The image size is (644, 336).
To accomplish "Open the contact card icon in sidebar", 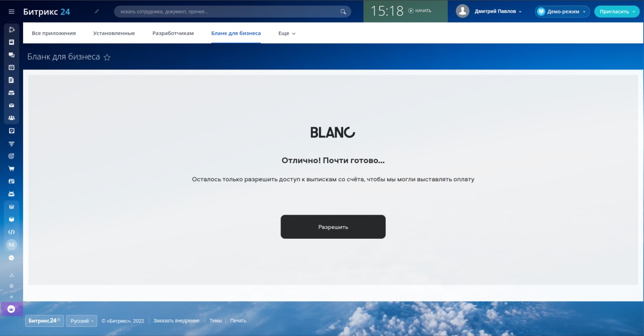I will [12, 181].
